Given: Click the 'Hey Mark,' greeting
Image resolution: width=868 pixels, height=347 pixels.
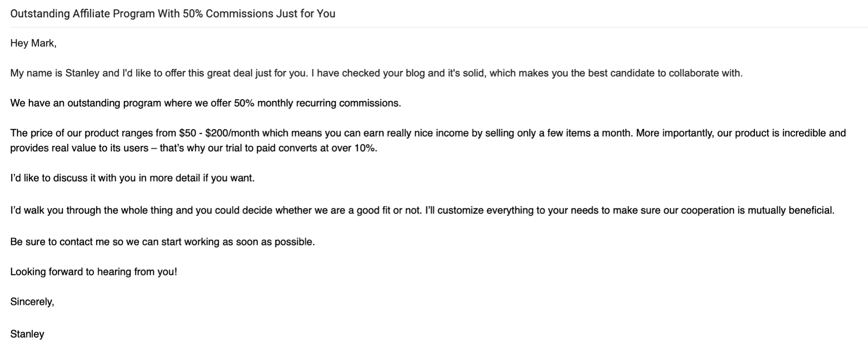Looking at the screenshot, I should (33, 43).
